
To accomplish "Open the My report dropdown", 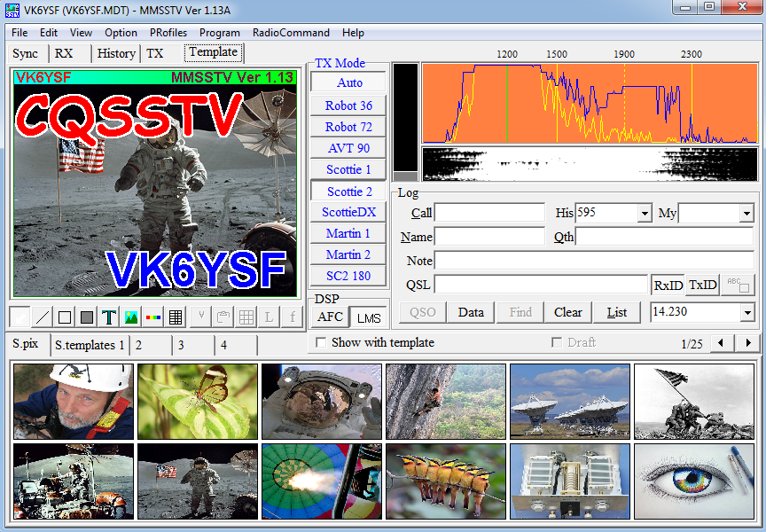I will [746, 214].
